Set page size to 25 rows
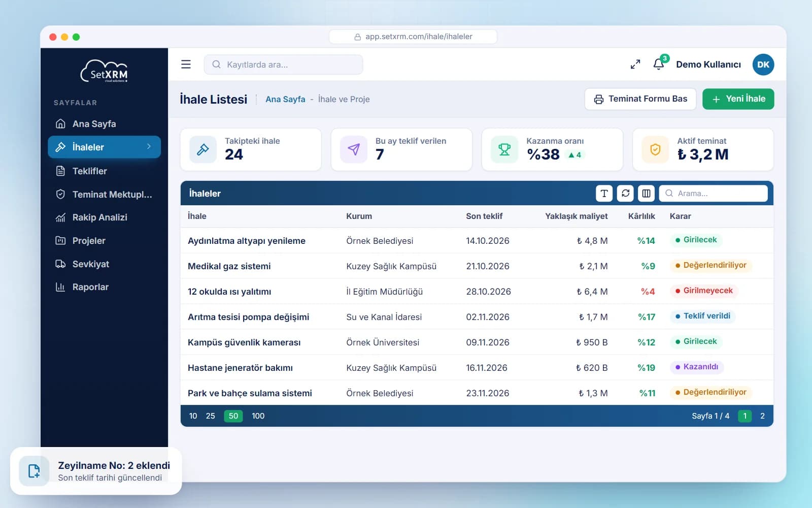This screenshot has height=508, width=812. [211, 416]
